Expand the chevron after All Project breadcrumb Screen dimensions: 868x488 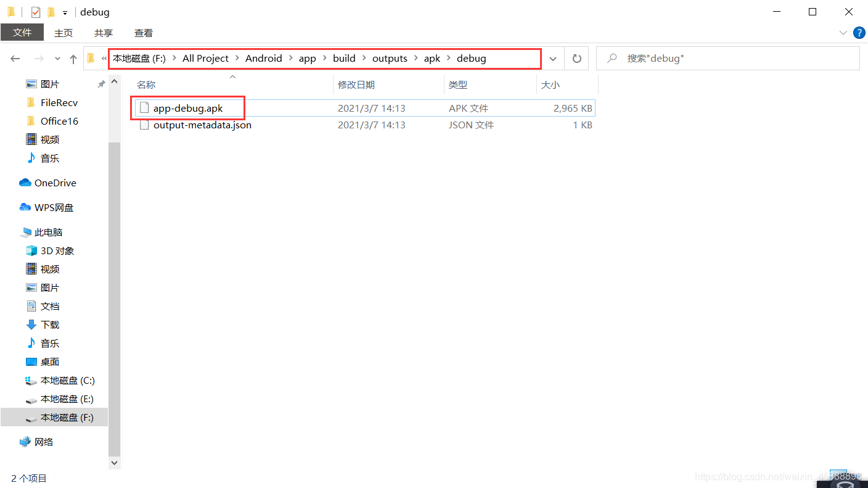pyautogui.click(x=237, y=58)
